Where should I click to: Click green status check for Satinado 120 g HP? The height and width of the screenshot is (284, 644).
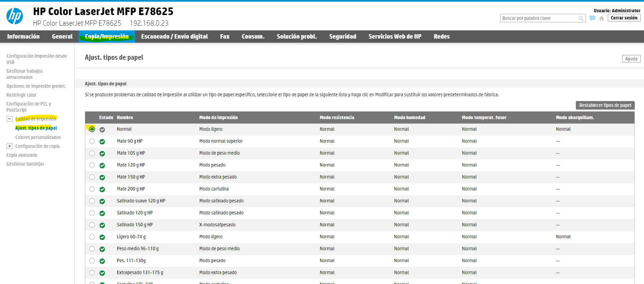pos(102,213)
